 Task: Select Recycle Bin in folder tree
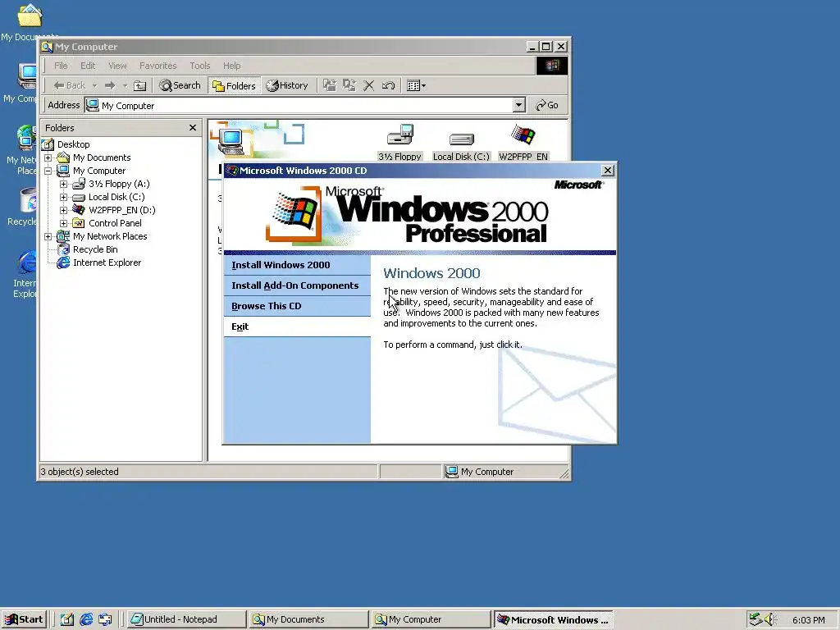95,249
